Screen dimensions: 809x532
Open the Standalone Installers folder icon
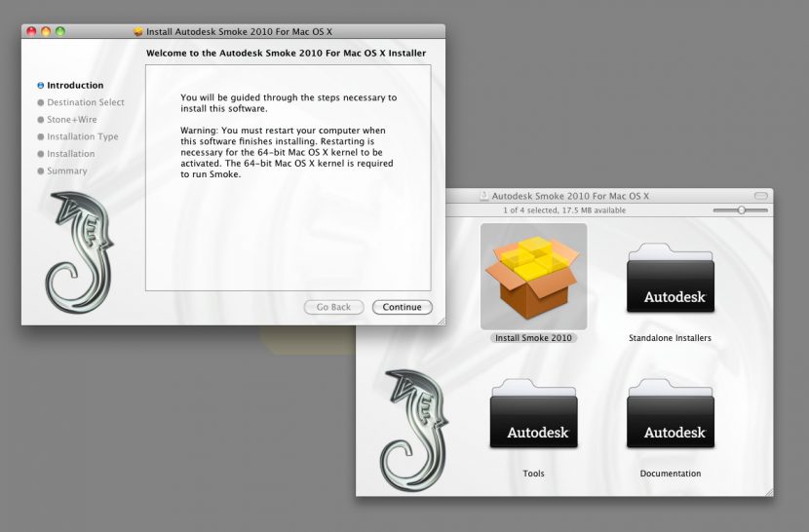click(x=671, y=278)
